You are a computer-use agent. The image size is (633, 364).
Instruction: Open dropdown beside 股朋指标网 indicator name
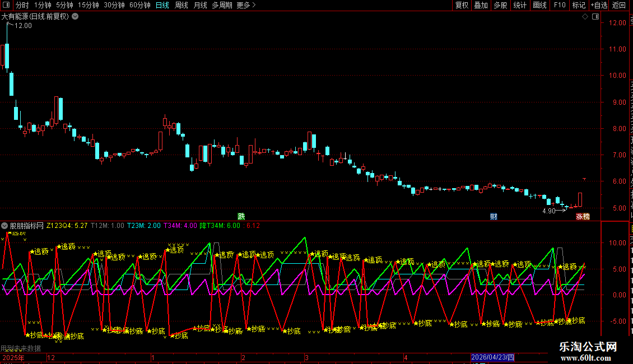click(4, 226)
